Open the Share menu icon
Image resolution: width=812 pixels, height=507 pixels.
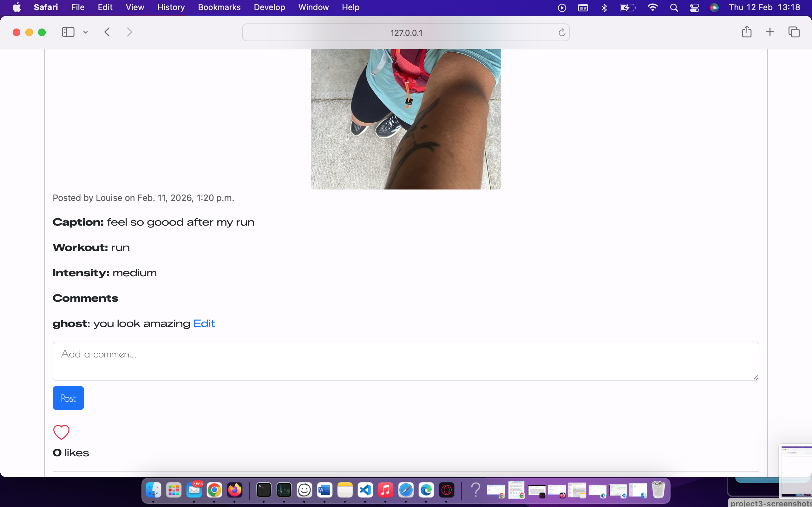747,32
